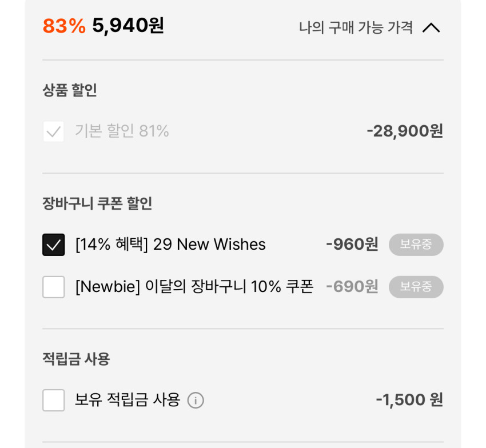This screenshot has width=486, height=448.
Task: Click the -28,900원 base discount amount
Action: click(x=405, y=131)
